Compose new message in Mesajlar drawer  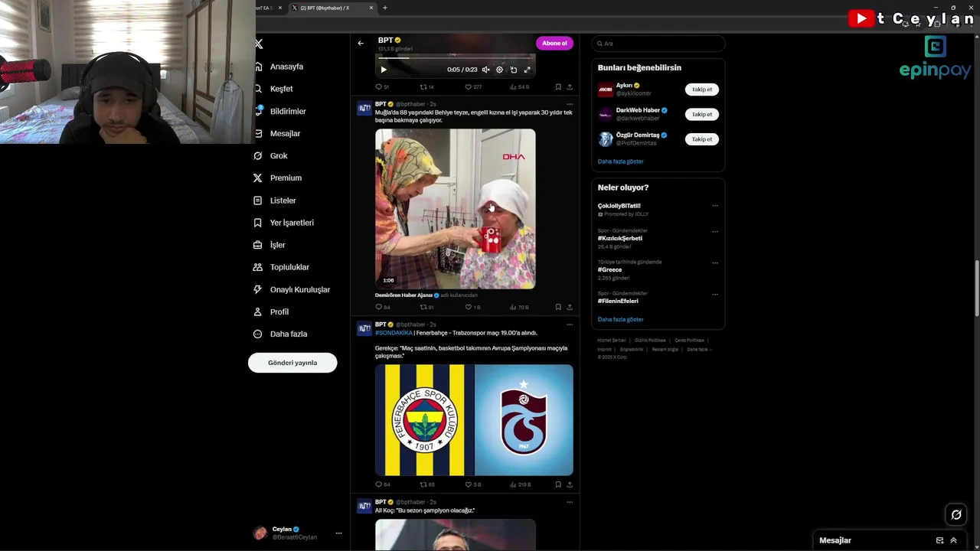pyautogui.click(x=939, y=540)
